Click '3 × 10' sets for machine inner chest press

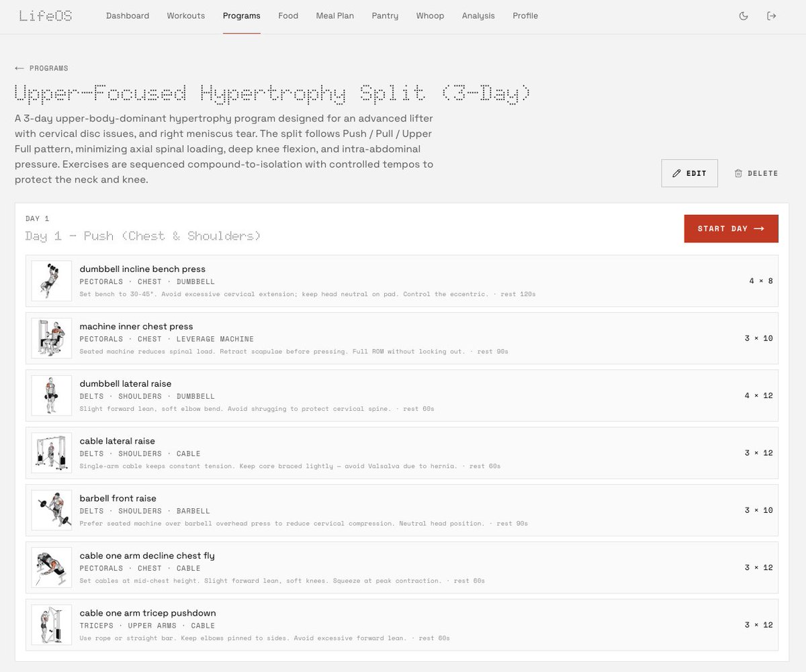click(x=759, y=338)
